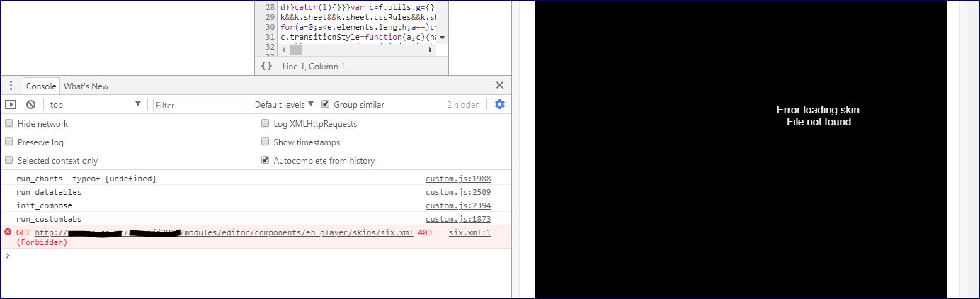Click the red error icon in console
The image size is (980, 299).
[8, 232]
